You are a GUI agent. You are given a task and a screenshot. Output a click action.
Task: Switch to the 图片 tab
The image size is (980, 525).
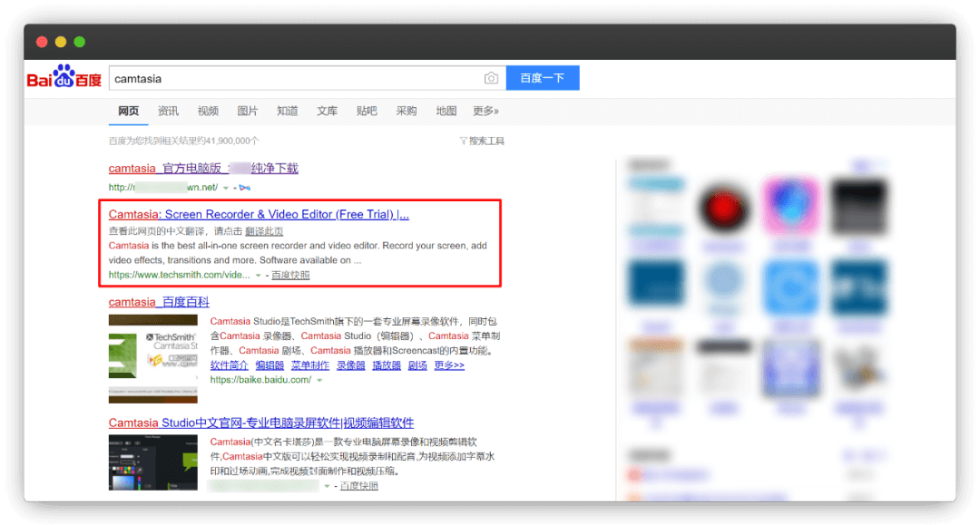(248, 112)
